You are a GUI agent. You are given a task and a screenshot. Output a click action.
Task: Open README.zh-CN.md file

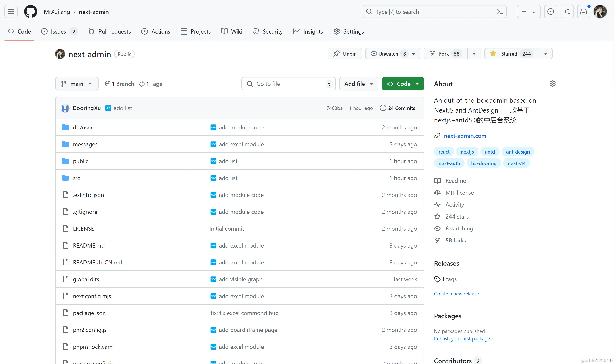97,262
